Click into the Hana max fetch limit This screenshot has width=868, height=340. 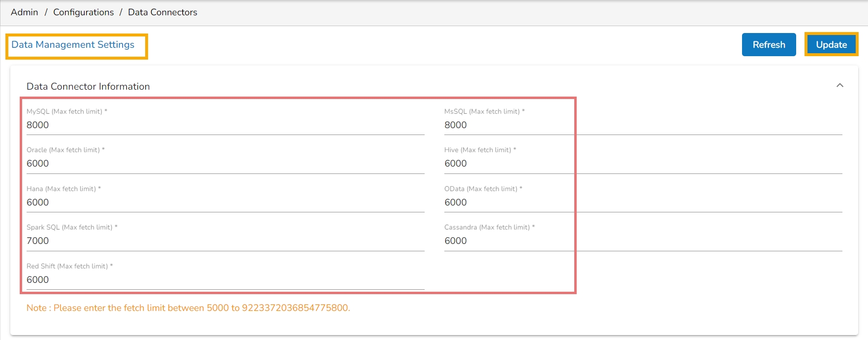point(225,203)
